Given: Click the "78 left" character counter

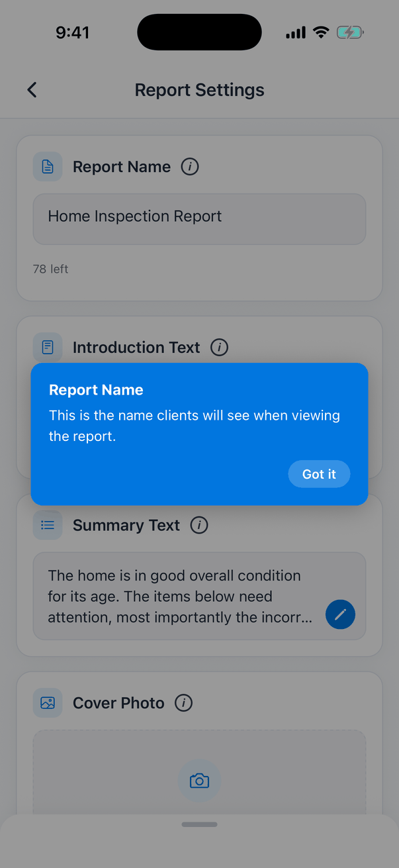Looking at the screenshot, I should pyautogui.click(x=50, y=269).
